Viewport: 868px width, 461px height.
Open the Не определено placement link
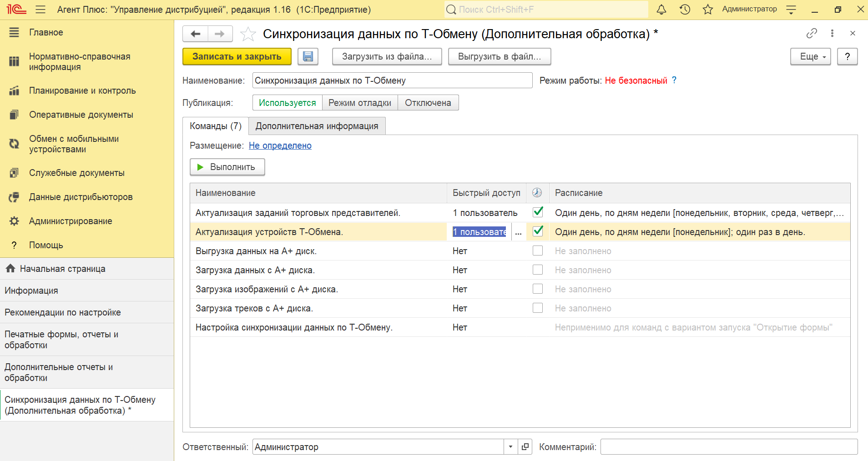click(x=280, y=145)
